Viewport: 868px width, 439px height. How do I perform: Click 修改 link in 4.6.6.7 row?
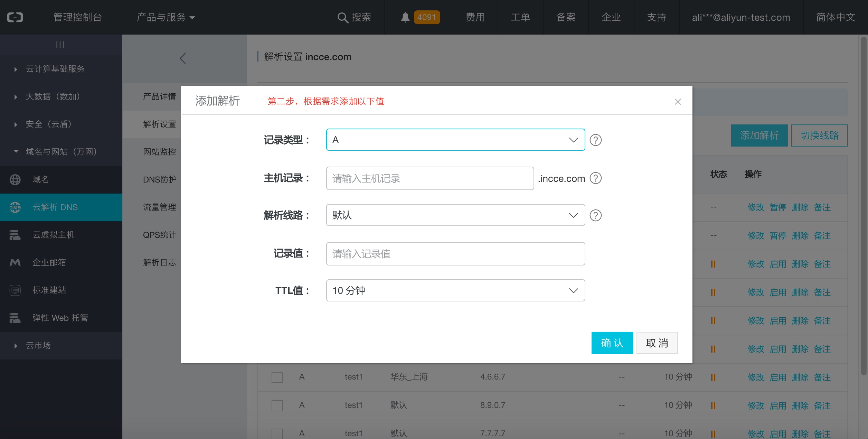(756, 377)
